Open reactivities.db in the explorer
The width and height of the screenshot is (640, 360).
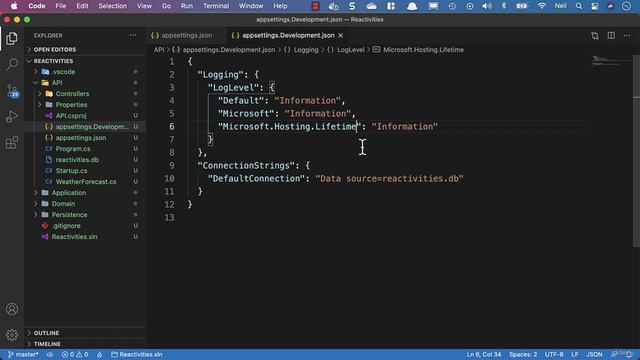(77, 160)
